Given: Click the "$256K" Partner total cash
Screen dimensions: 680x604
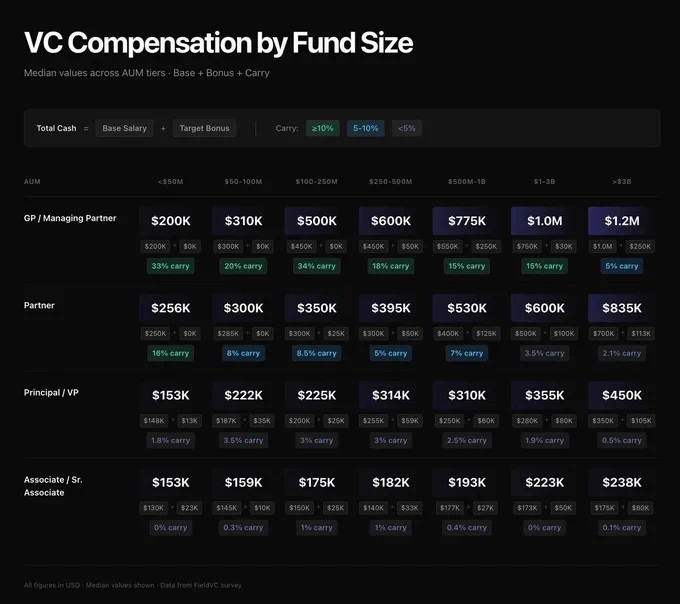Looking at the screenshot, I should pos(170,308).
